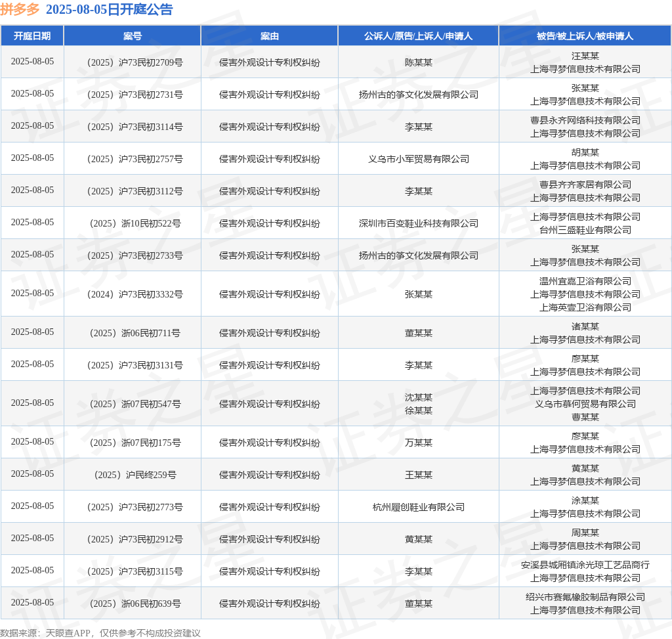Screen dimensions: 672x639
Task: Click plaintiff 深圳市百变鞋业科技有限公司
Action: click(418, 223)
